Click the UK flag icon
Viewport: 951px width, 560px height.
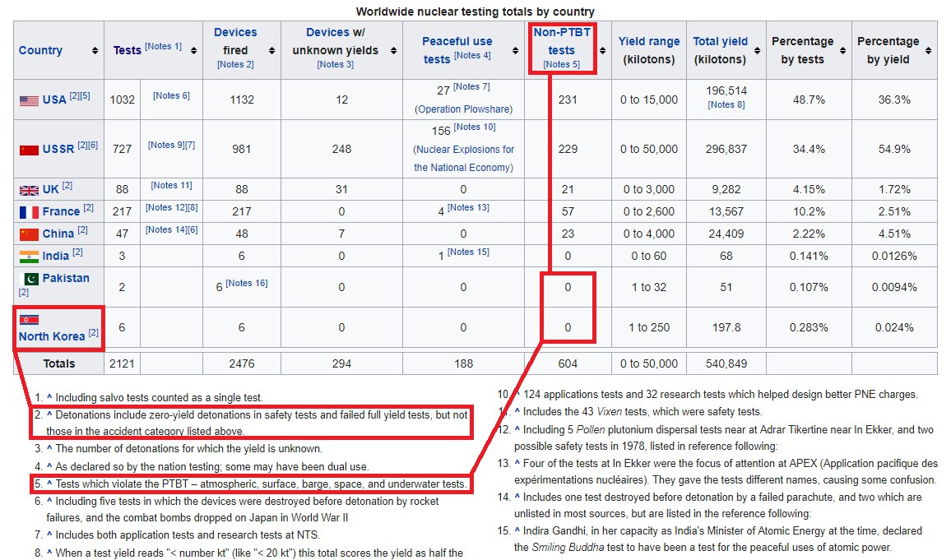coord(29,190)
